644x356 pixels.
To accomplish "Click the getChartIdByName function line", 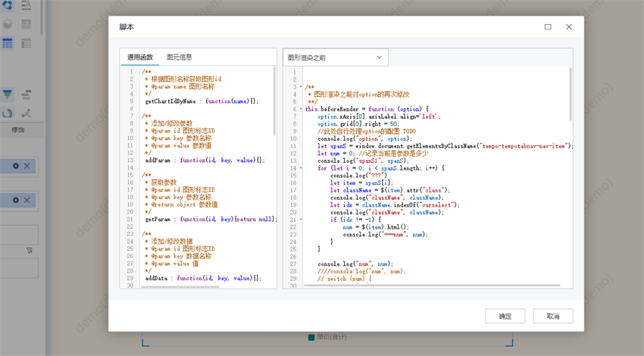I will tap(202, 101).
